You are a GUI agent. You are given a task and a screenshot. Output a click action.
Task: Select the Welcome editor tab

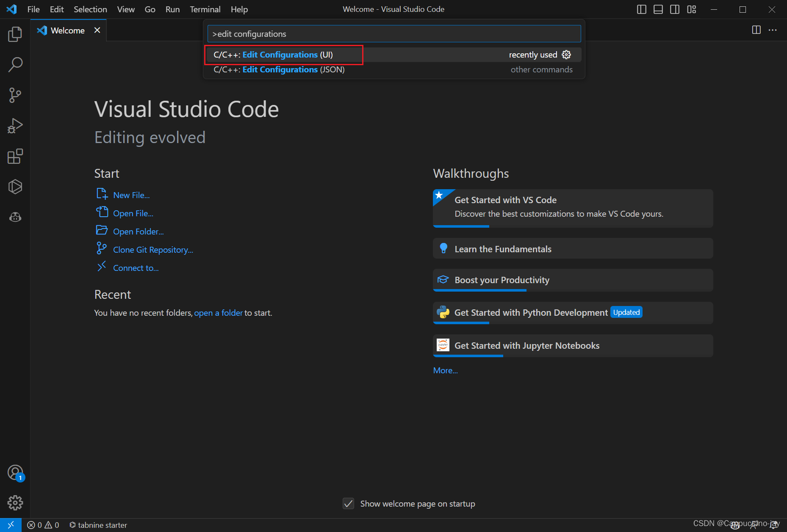coord(68,30)
